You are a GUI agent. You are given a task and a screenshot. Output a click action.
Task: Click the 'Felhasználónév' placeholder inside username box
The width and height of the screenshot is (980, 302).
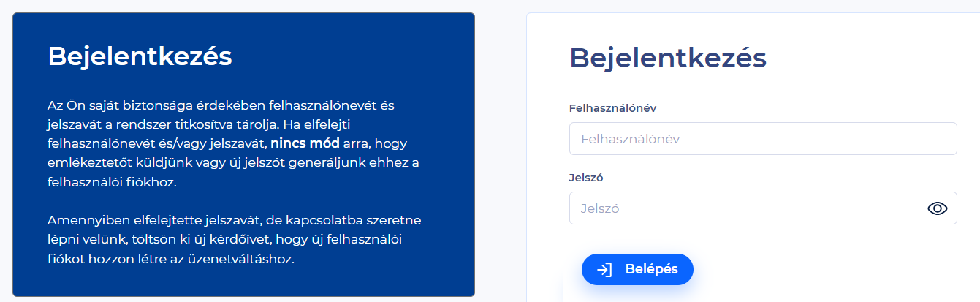[625, 138]
